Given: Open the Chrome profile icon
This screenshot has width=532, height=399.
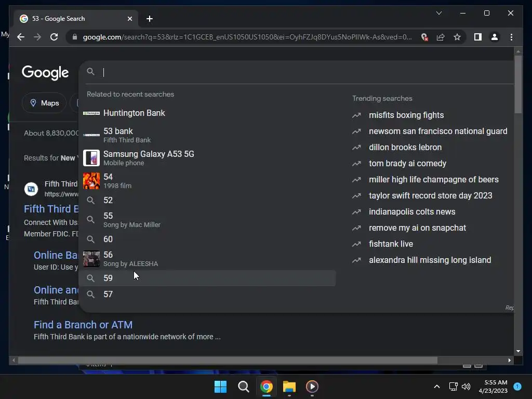Looking at the screenshot, I should pyautogui.click(x=495, y=37).
